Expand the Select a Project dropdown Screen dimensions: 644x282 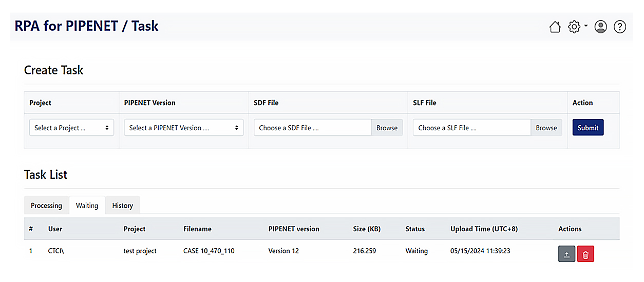click(x=71, y=128)
